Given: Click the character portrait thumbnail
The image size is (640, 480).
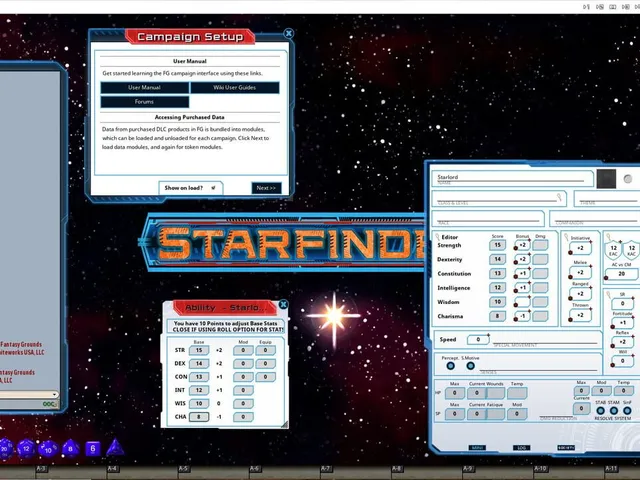Looking at the screenshot, I should pyautogui.click(x=606, y=179).
